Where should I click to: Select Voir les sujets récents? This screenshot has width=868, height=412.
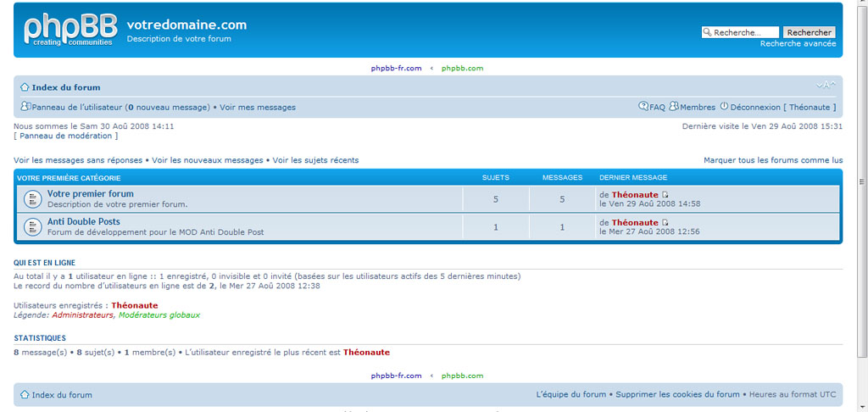click(315, 160)
